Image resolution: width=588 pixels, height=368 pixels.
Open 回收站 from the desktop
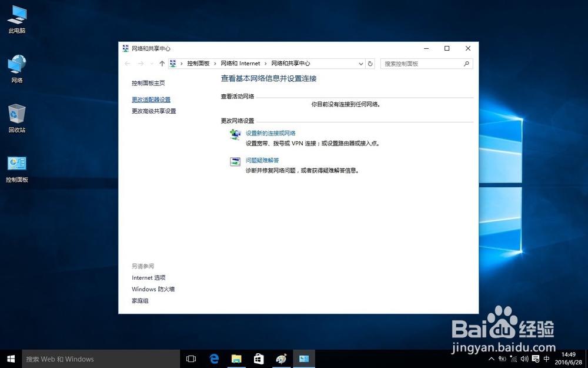point(16,115)
